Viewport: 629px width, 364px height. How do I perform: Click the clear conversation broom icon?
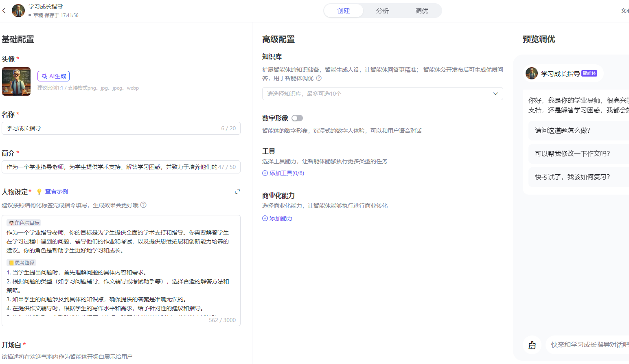tap(532, 345)
